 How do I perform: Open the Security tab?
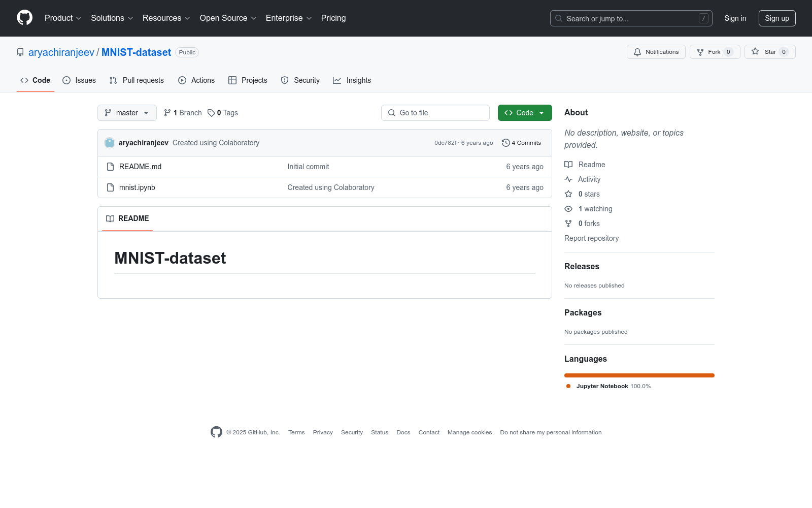coord(300,80)
